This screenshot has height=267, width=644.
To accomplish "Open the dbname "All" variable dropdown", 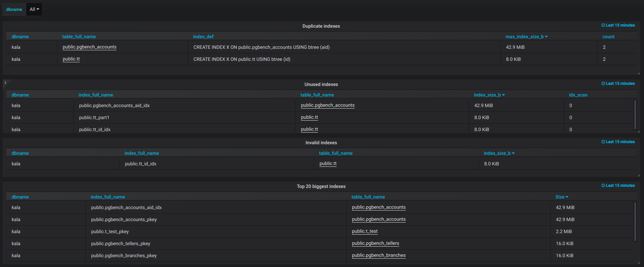I will click(x=34, y=9).
